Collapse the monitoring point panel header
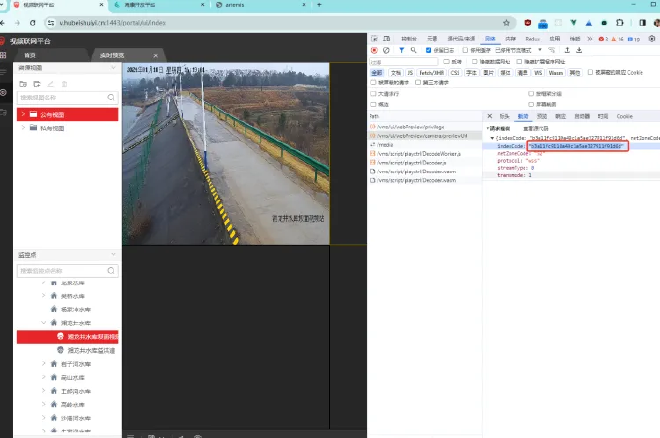 coord(113,255)
